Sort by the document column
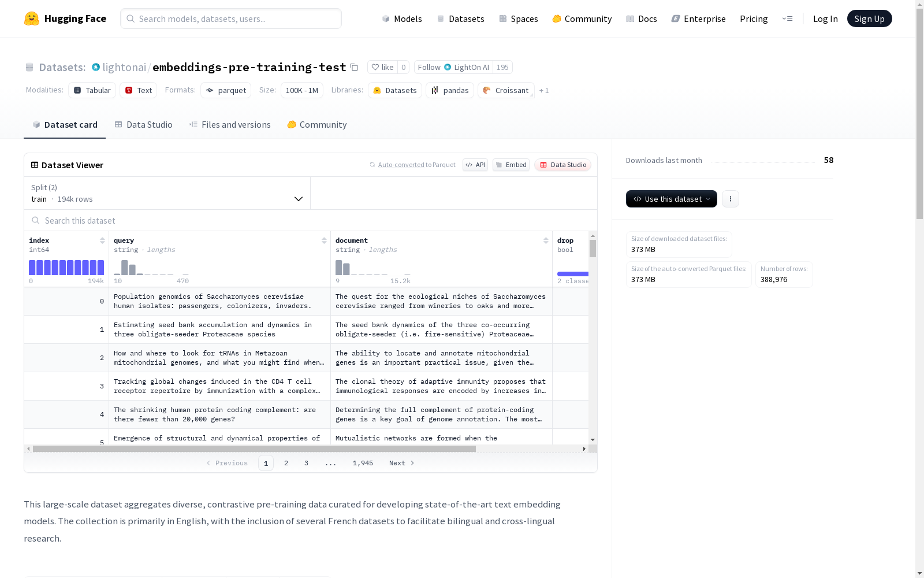Image resolution: width=924 pixels, height=578 pixels. [546, 240]
